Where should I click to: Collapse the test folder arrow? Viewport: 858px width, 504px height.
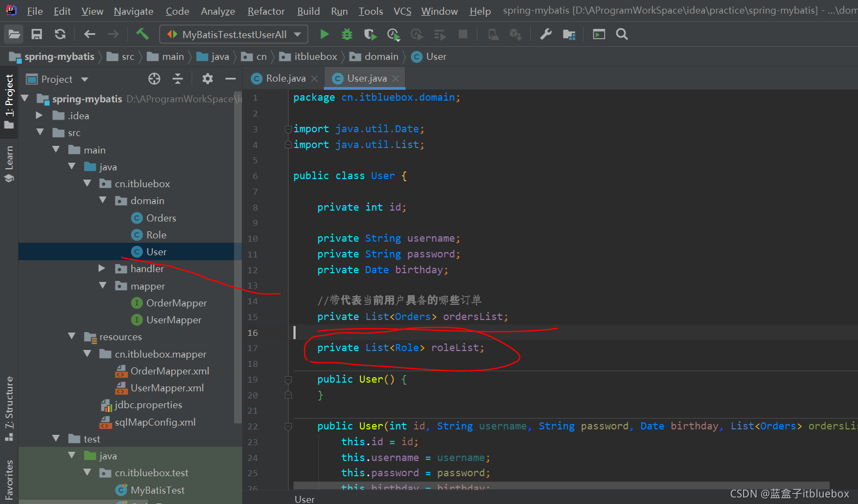click(x=56, y=439)
